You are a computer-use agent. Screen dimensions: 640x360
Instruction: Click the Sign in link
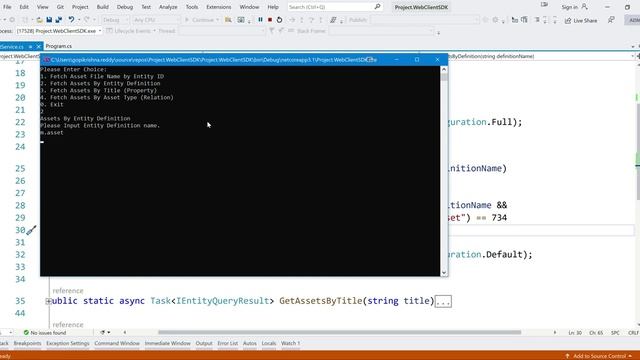point(569,7)
